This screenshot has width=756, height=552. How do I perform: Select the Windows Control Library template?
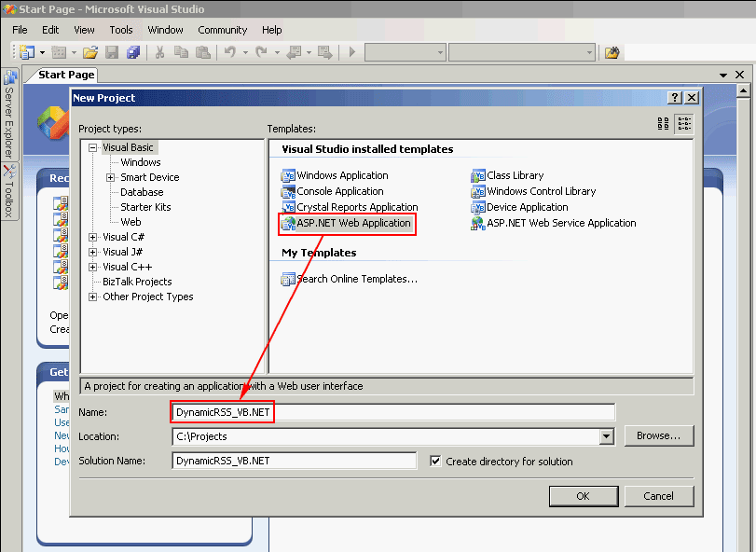533,191
